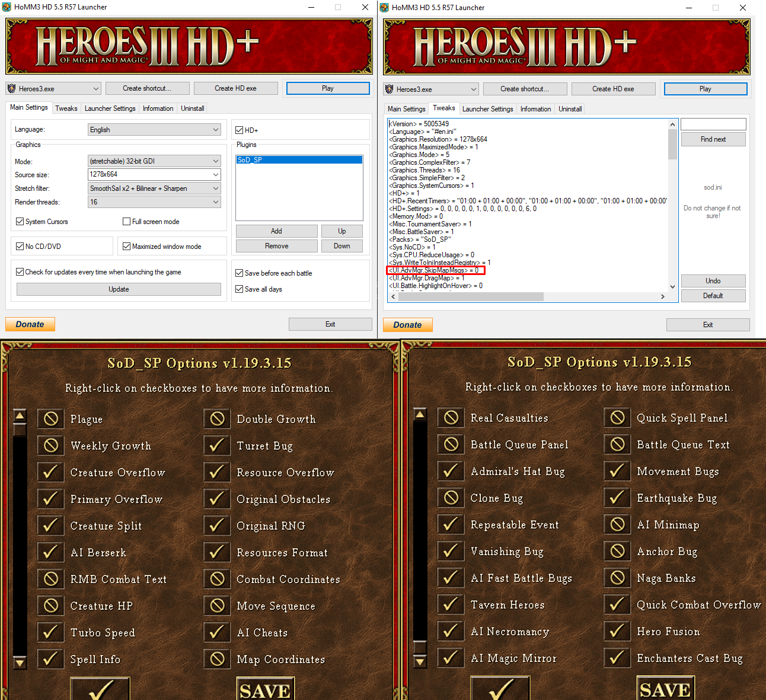Click the Donate button in right launcher
This screenshot has width=766, height=700.
(x=408, y=325)
